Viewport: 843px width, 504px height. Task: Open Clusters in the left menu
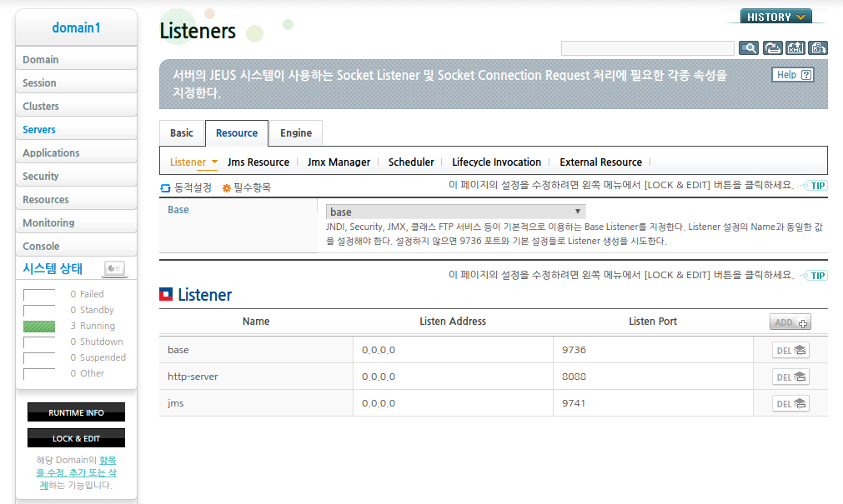click(x=77, y=106)
